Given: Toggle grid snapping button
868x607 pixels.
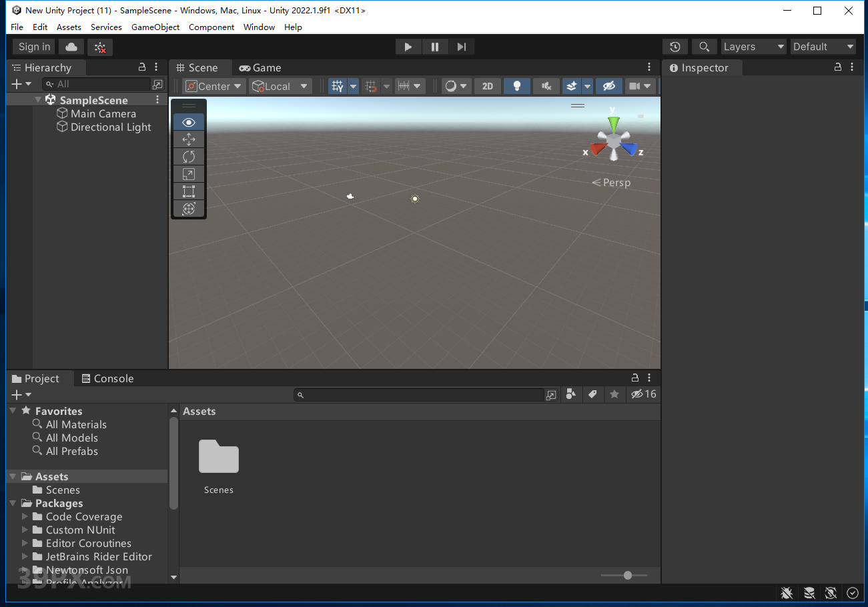Looking at the screenshot, I should (x=372, y=86).
